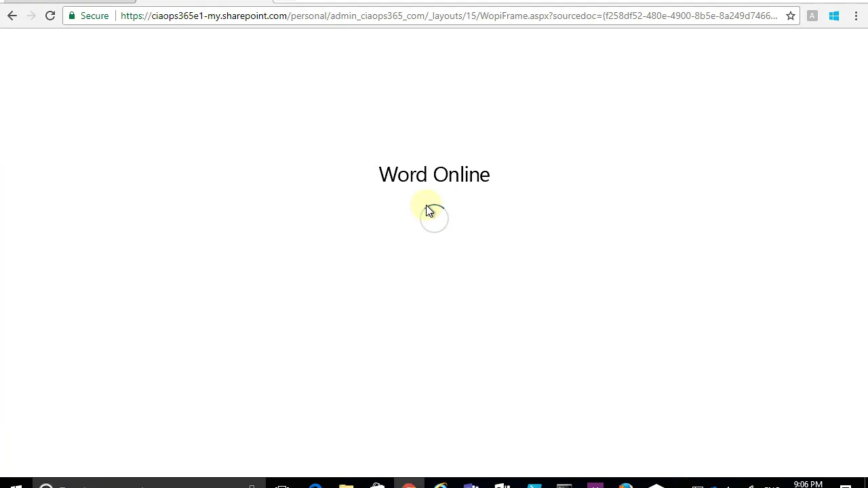Go back to the previous page
The height and width of the screenshot is (488, 868).
pyautogui.click(x=12, y=16)
